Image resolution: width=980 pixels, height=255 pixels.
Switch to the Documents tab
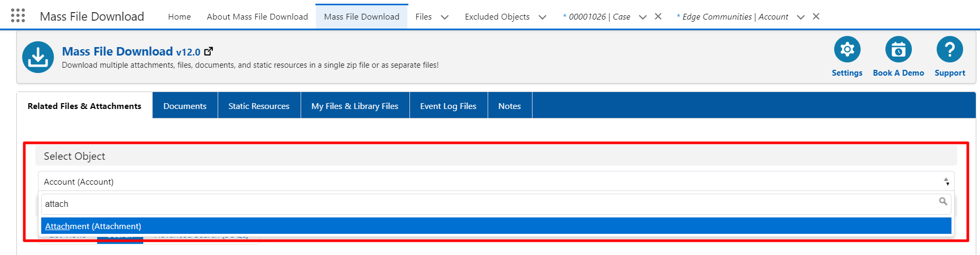[185, 106]
